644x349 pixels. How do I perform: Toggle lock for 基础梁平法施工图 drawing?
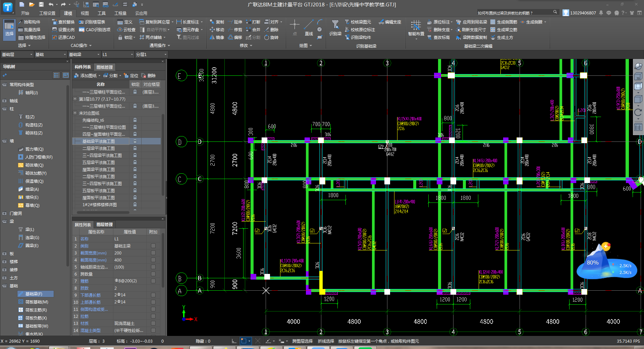[x=135, y=141]
